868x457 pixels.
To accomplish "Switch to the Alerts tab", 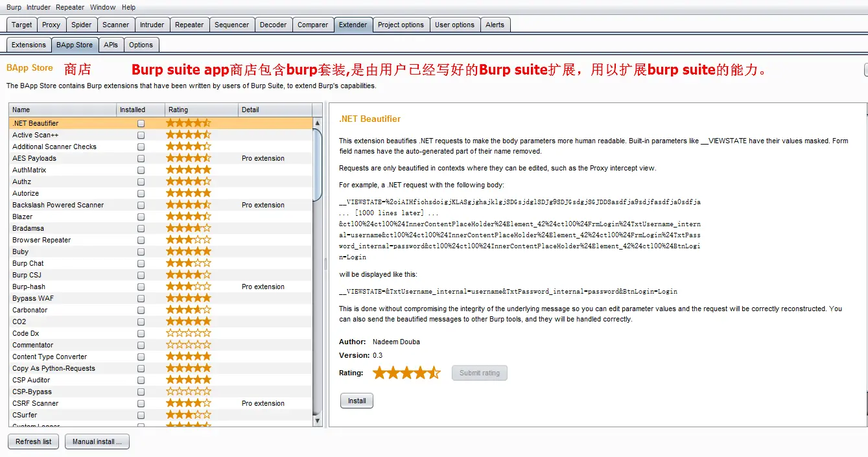I will (495, 25).
